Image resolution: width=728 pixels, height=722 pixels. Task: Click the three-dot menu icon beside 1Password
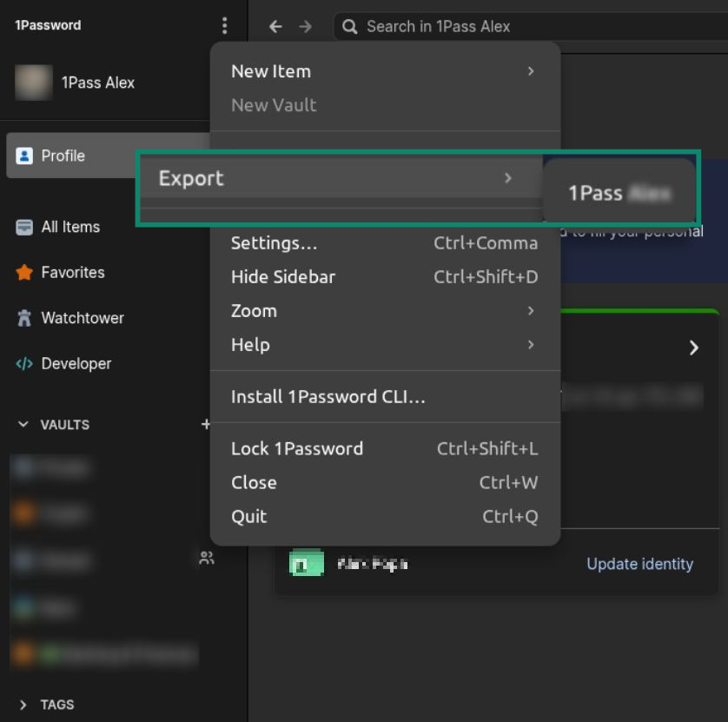224,26
